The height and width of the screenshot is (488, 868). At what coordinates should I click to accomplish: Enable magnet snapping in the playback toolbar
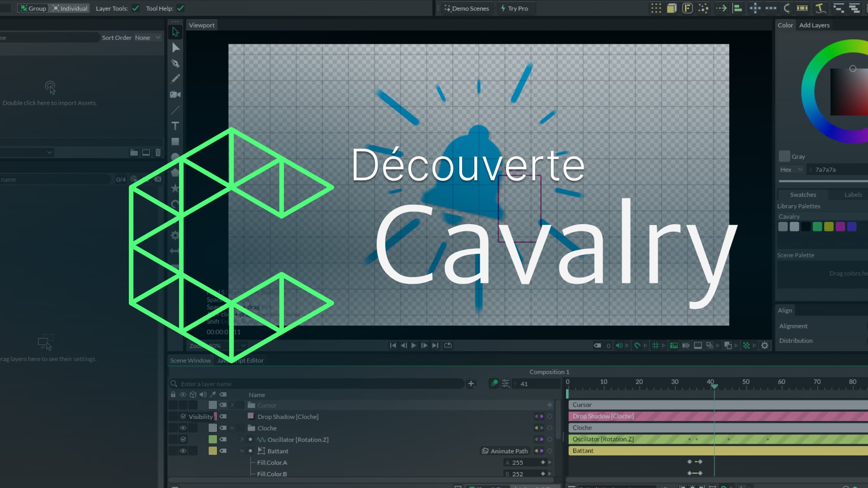coord(637,345)
